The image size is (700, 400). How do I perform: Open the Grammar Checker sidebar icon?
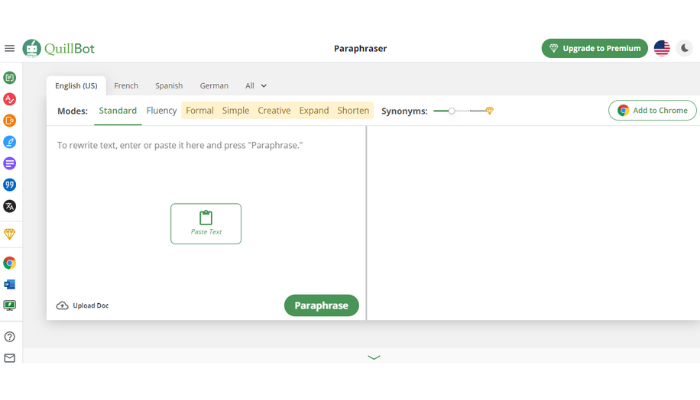pos(9,99)
